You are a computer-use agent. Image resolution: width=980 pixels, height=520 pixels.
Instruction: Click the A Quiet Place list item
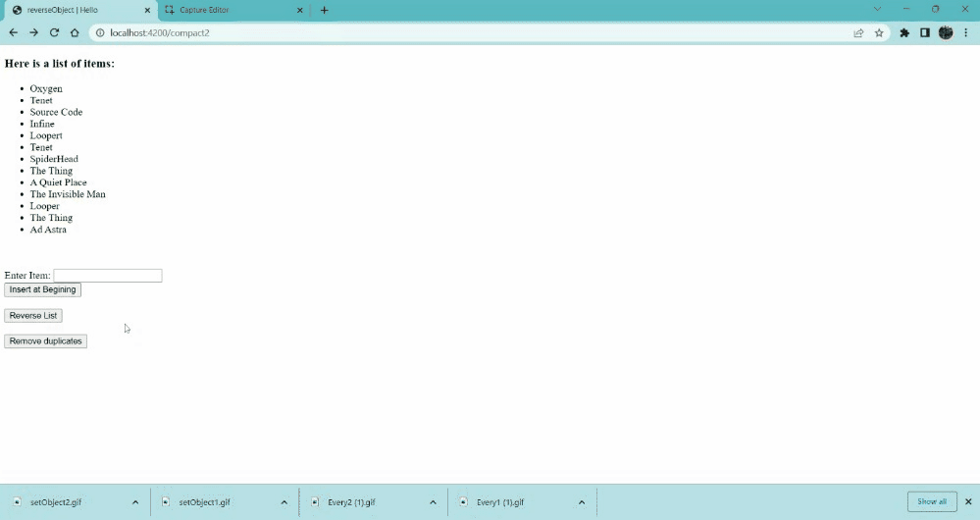(x=58, y=182)
